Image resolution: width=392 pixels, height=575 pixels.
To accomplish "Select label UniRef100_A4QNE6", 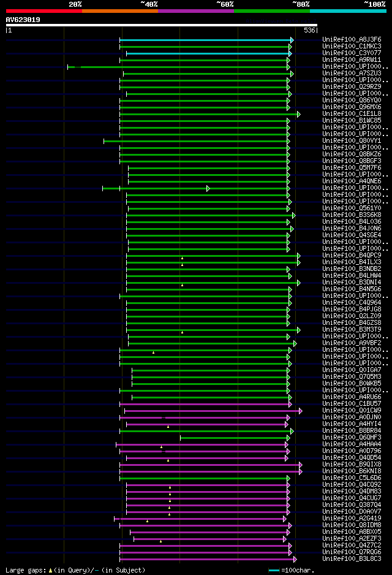I will point(352,181).
